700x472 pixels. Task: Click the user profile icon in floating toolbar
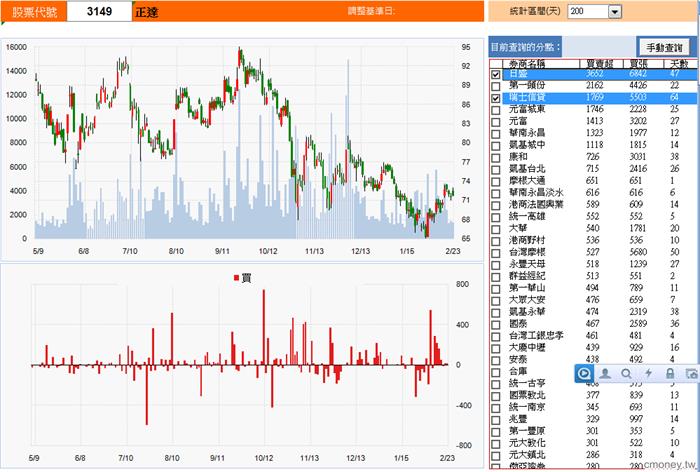click(605, 373)
